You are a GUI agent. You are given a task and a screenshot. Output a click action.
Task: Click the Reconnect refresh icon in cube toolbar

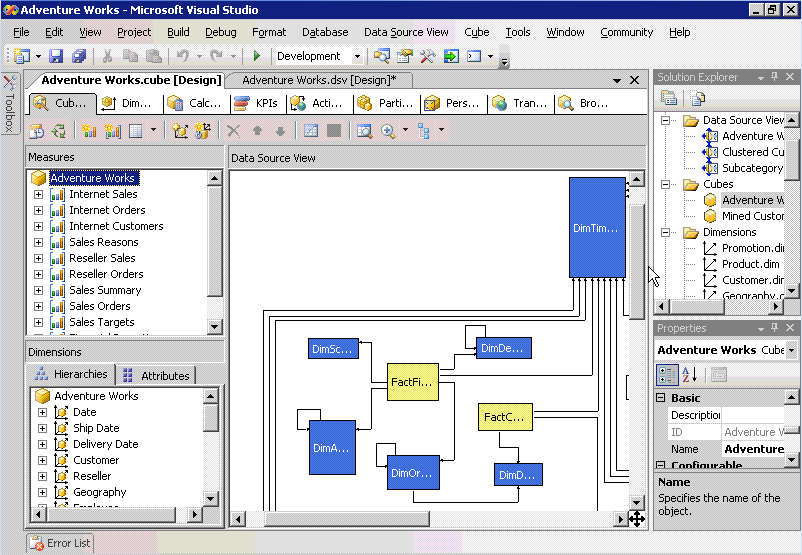59,131
